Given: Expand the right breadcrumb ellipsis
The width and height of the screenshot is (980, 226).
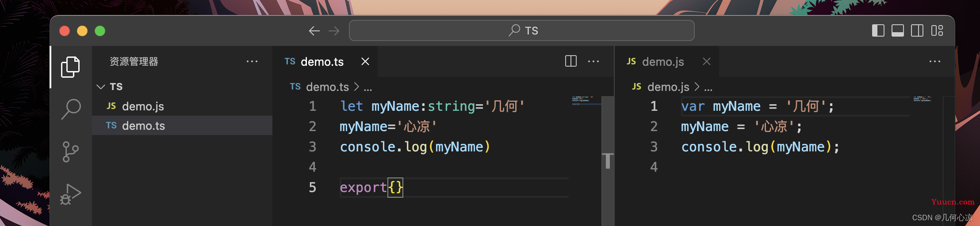Looking at the screenshot, I should pos(708,87).
